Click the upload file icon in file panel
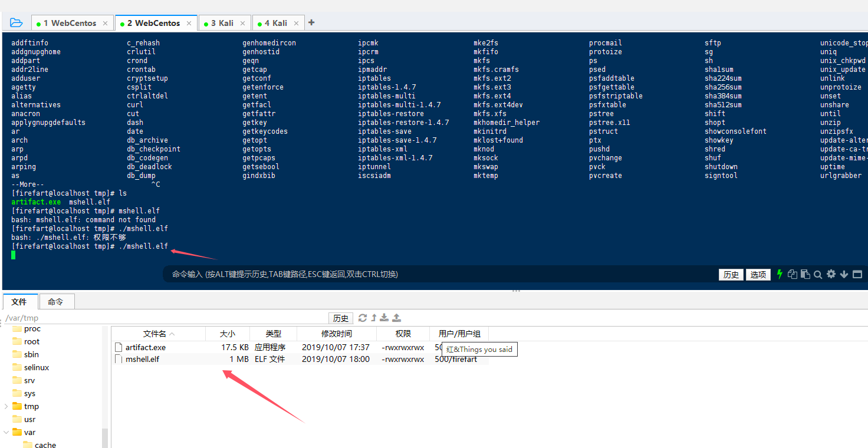Screen dimensions: 868x448 [396, 318]
